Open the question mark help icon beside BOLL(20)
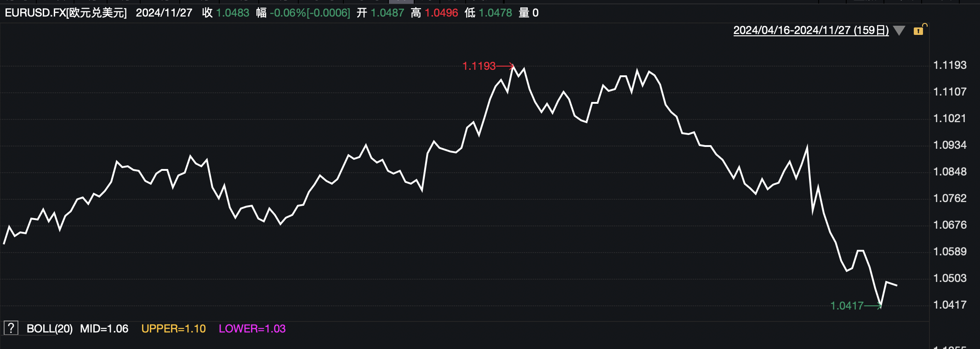This screenshot has height=349, width=980. tap(11, 328)
